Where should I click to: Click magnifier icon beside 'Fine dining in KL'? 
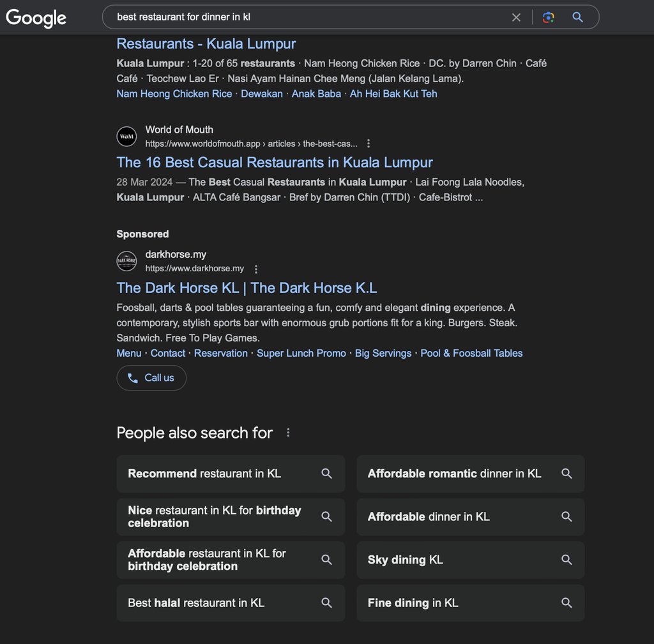click(567, 603)
